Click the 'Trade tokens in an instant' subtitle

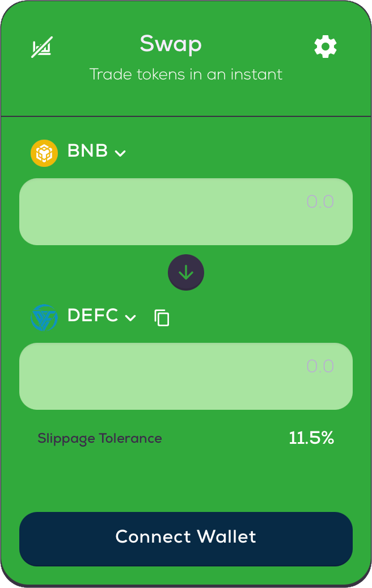pyautogui.click(x=186, y=74)
